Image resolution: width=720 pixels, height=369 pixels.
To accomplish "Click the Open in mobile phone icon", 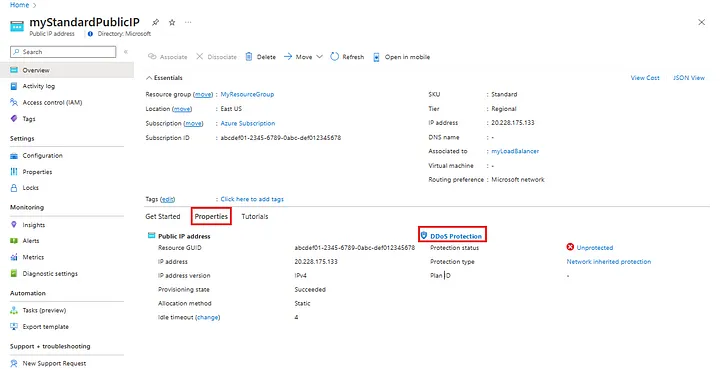I will coord(376,57).
